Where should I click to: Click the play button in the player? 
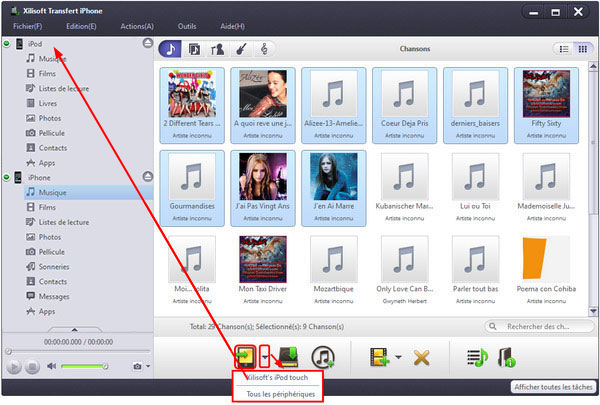pos(14,367)
